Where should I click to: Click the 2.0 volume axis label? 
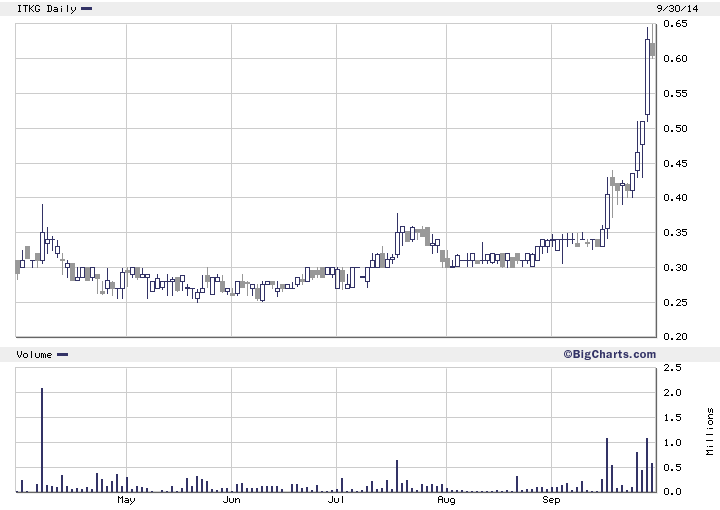(672, 392)
